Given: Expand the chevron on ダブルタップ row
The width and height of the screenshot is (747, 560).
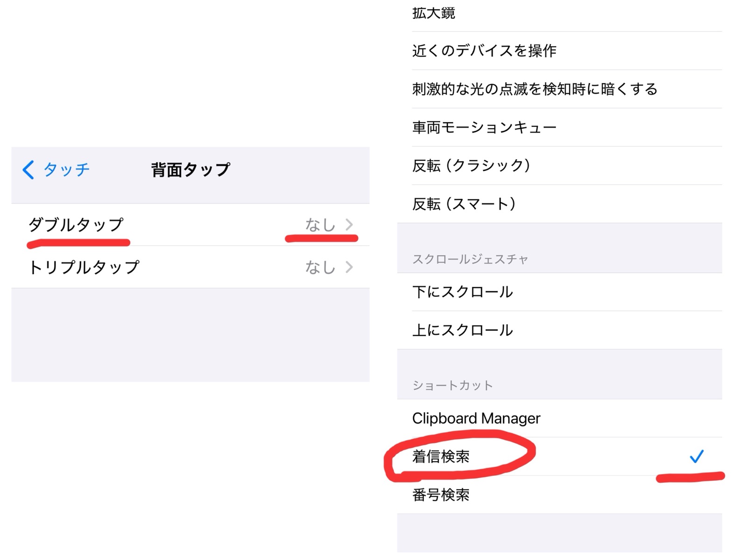Looking at the screenshot, I should [x=349, y=224].
